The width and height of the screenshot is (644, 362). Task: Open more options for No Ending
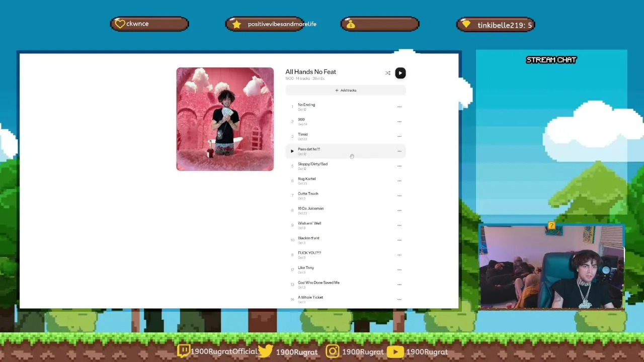coord(399,107)
